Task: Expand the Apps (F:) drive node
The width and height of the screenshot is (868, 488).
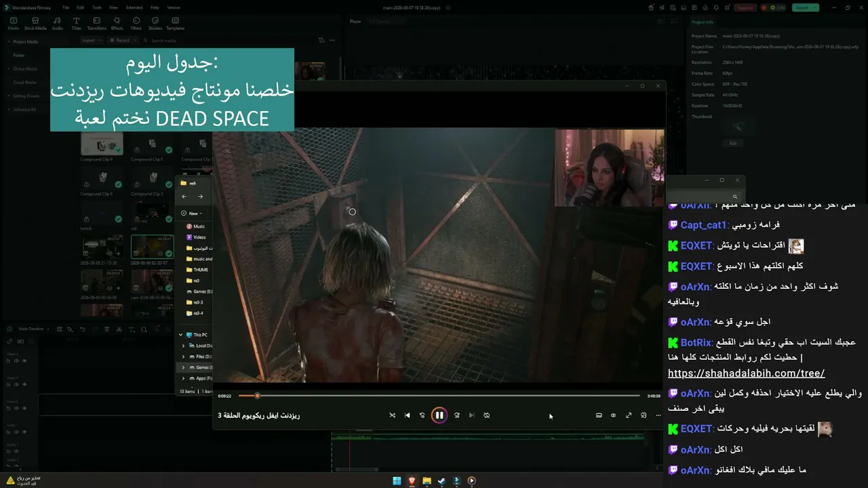Action: [183, 378]
